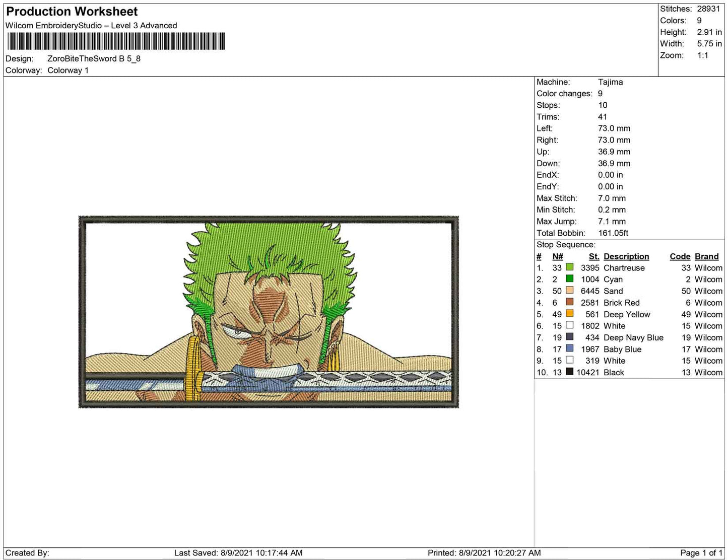Click the stitch count "10421"

(588, 372)
